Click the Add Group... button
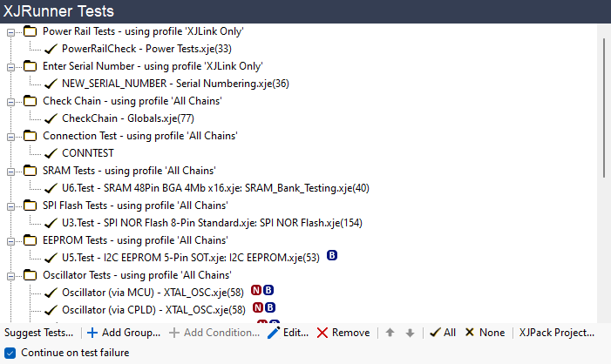The height and width of the screenshot is (364, 611). tap(123, 333)
